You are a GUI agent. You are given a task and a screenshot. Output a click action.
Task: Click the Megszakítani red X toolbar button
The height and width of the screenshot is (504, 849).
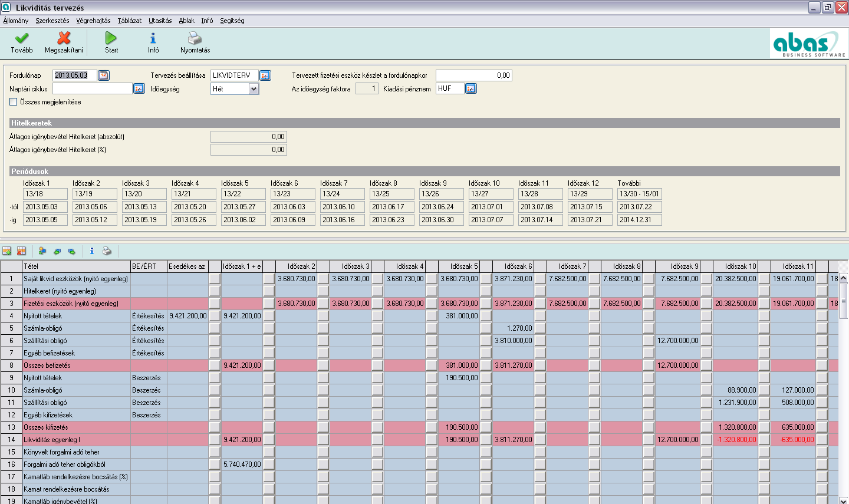pyautogui.click(x=64, y=43)
